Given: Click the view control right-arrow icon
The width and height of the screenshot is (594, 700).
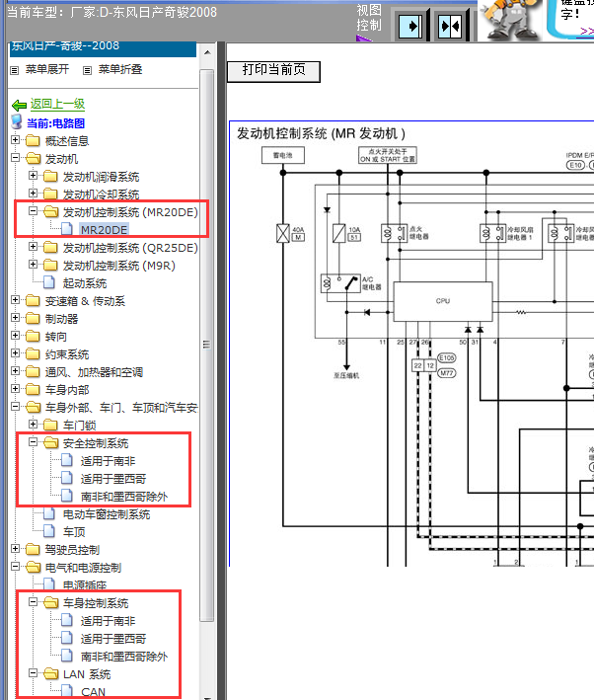Looking at the screenshot, I should point(410,27).
